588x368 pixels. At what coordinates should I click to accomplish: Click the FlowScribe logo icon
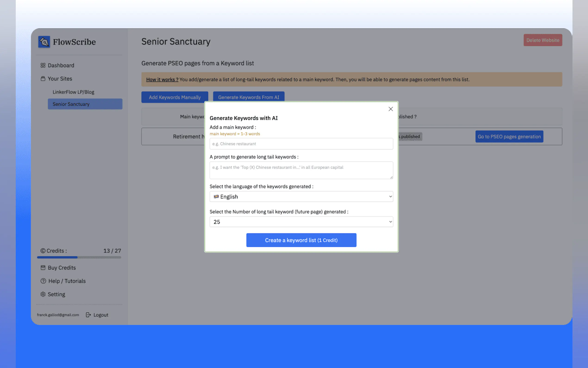point(44,42)
